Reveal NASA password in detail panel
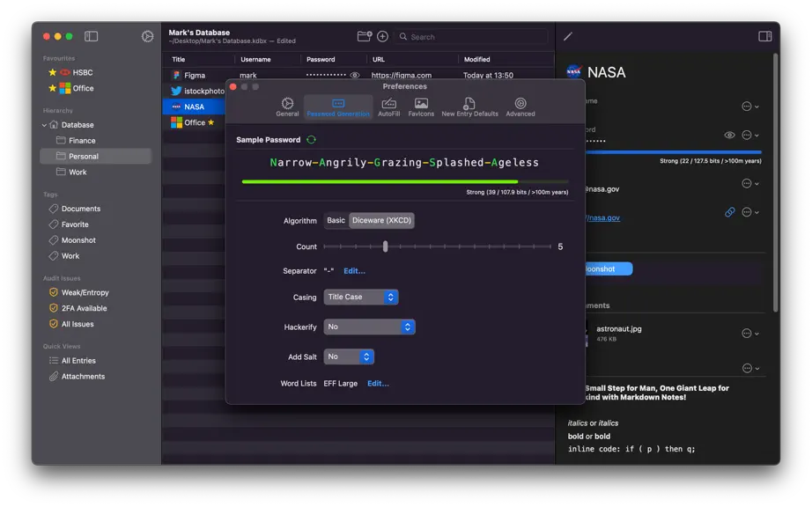Image resolution: width=812 pixels, height=507 pixels. click(730, 135)
